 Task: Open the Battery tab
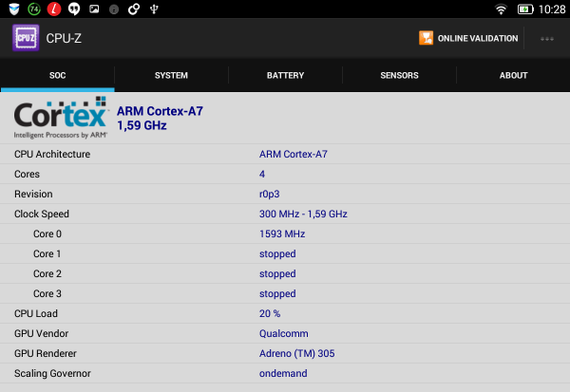click(x=285, y=75)
